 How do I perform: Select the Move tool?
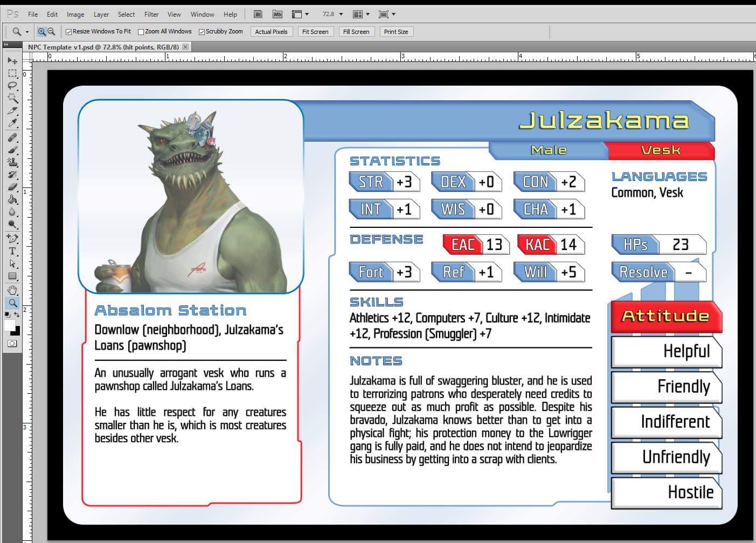[12, 60]
